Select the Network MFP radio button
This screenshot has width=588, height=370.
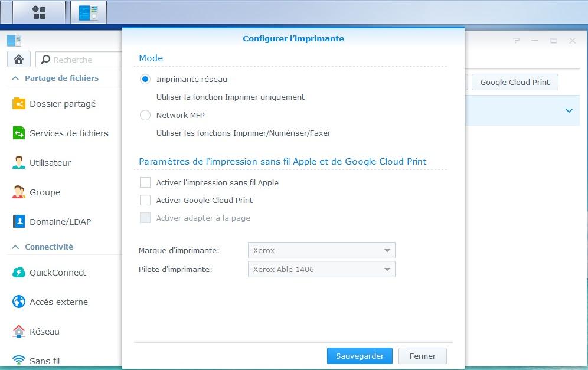pos(145,115)
